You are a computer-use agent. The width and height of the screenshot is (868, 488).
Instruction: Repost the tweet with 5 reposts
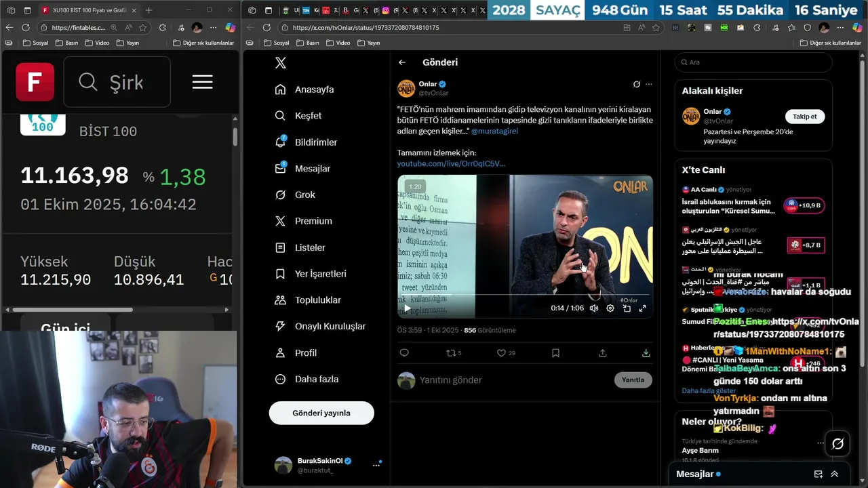pos(454,353)
